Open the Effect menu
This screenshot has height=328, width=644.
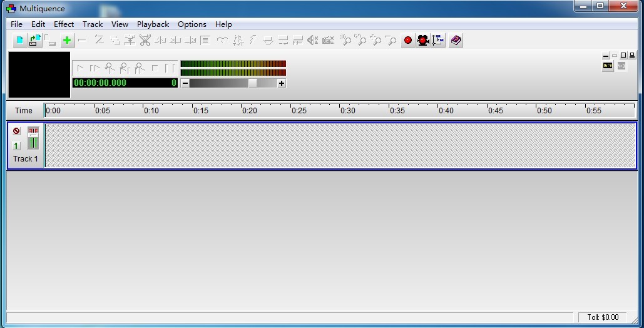point(64,24)
